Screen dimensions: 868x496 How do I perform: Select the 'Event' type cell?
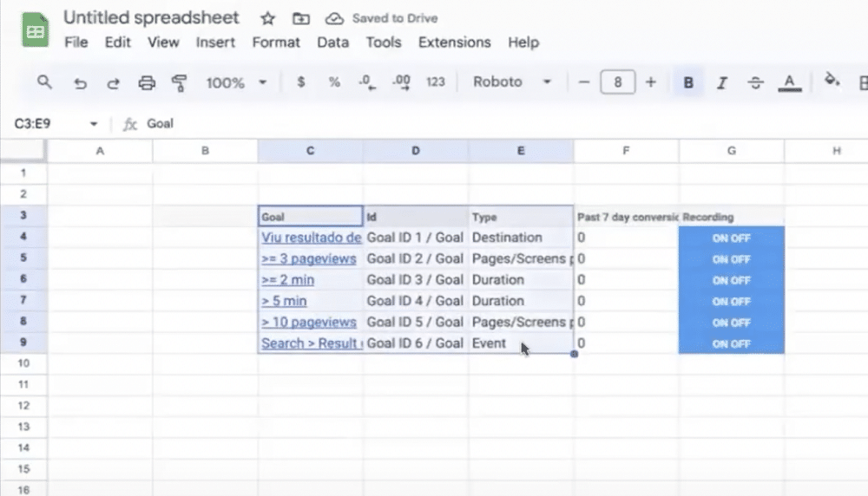click(521, 343)
